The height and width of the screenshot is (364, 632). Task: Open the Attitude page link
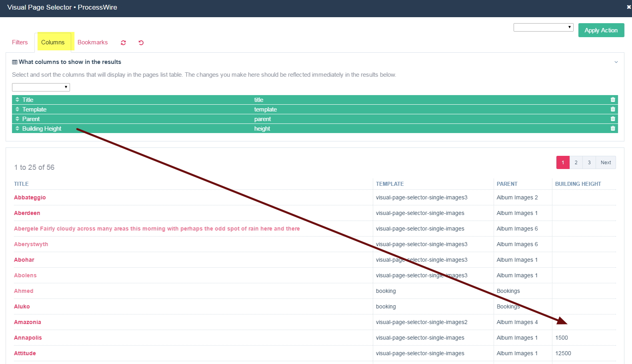coord(25,353)
